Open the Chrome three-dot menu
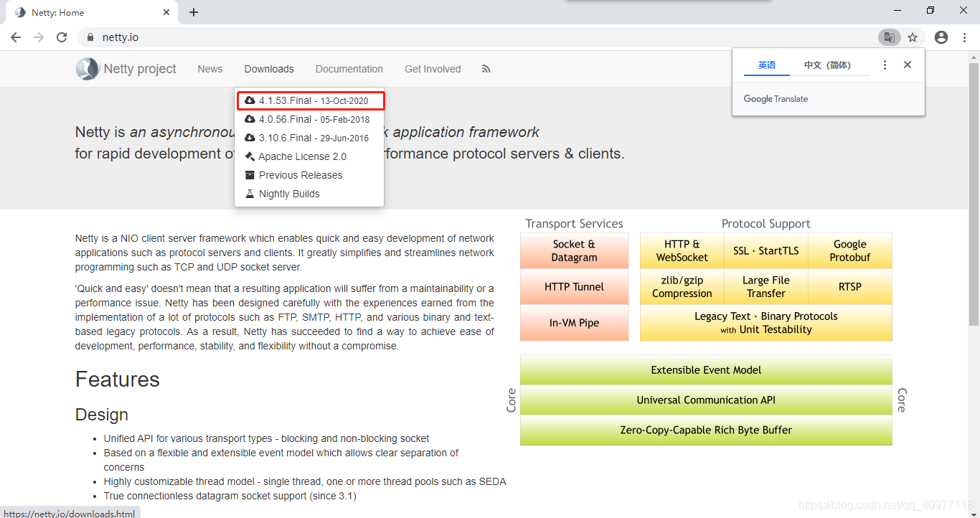980x518 pixels. [965, 37]
